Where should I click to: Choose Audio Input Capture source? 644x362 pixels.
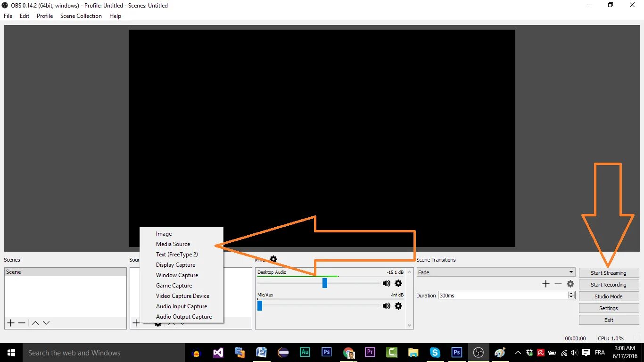point(182,306)
